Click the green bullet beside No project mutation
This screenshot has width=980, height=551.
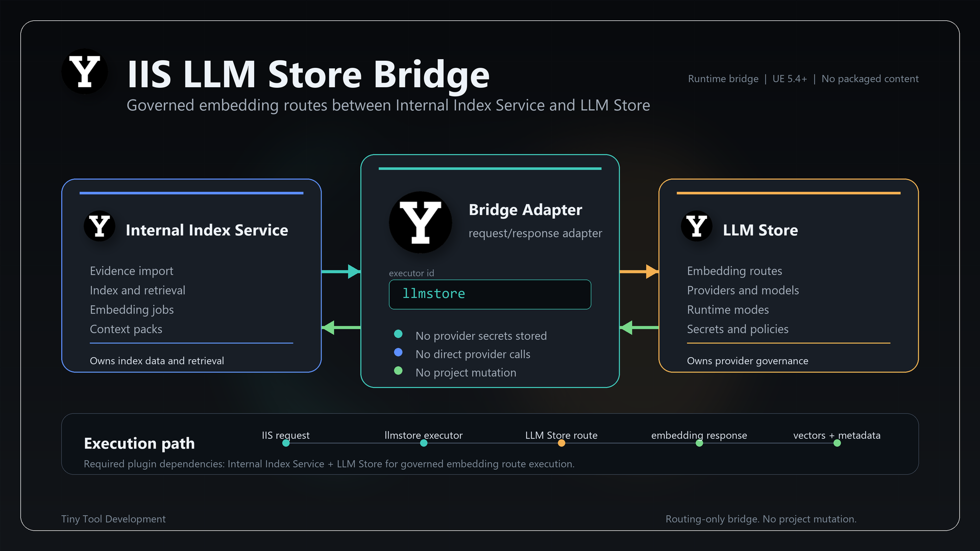(399, 371)
